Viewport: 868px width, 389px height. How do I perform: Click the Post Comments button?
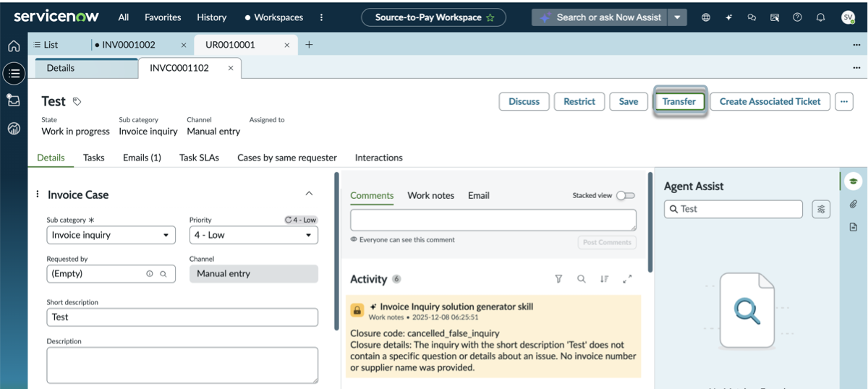point(607,242)
